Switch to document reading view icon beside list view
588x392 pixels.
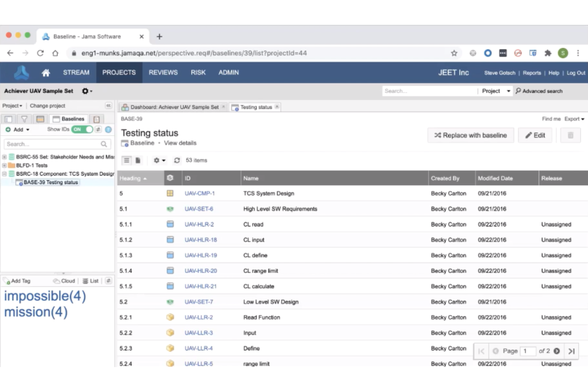click(137, 160)
